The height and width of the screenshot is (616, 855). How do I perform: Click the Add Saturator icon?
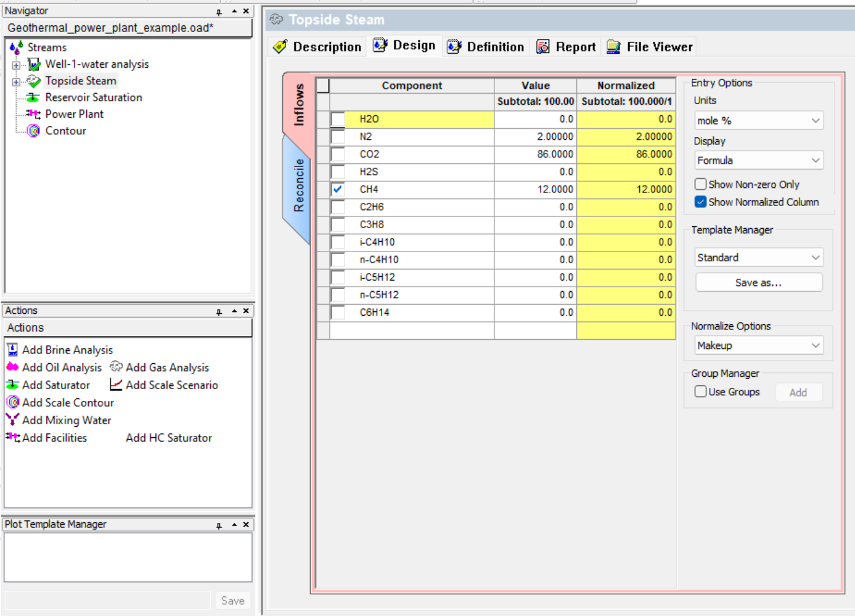[12, 385]
